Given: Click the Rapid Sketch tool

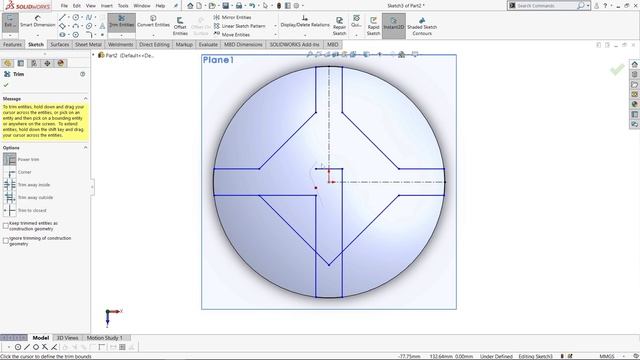Looking at the screenshot, I should [x=373, y=26].
